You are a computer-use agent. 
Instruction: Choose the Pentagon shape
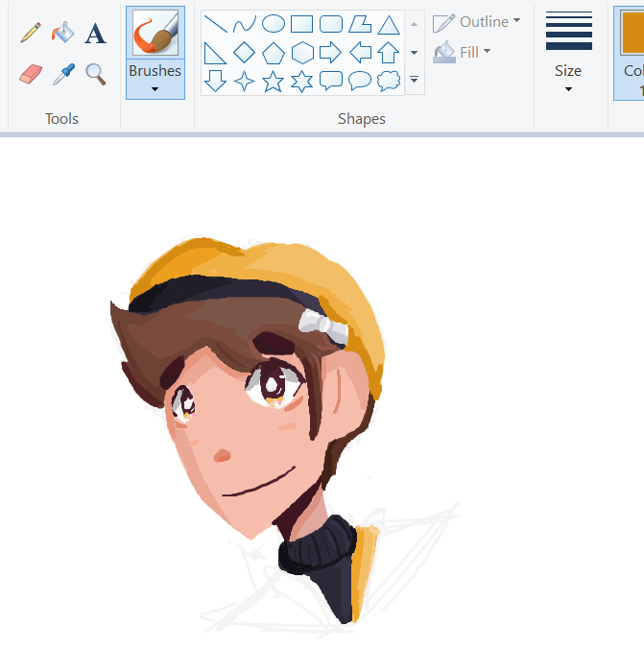274,53
